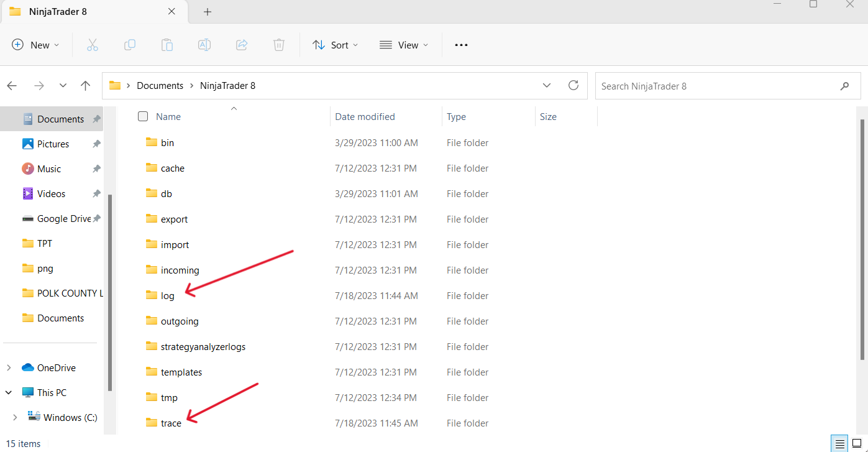Click the cache folder icon
Viewport: 868px width, 452px height.
[152, 168]
